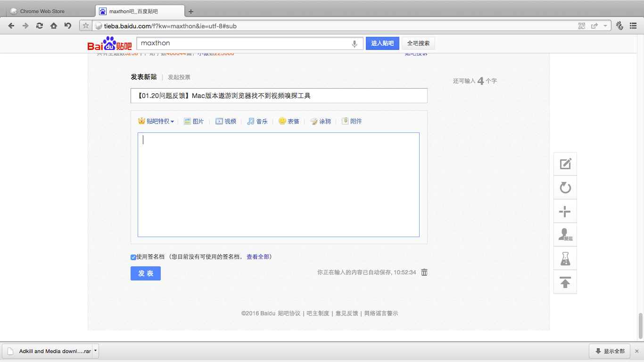Click the 进入贴吧 button

tap(382, 43)
